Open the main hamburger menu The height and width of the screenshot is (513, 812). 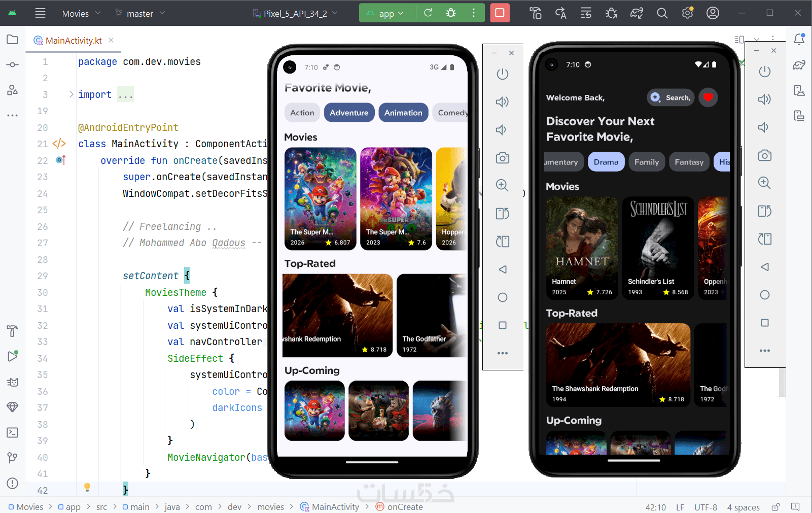click(x=40, y=13)
